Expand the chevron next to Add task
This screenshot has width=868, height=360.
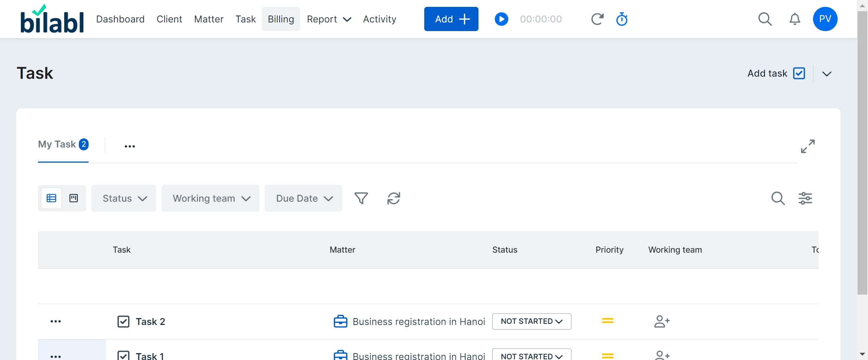point(827,74)
